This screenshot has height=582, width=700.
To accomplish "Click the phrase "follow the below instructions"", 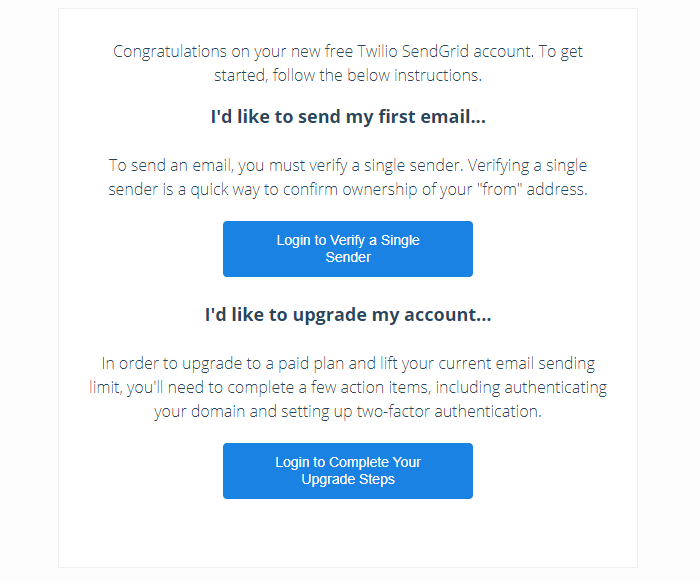I will coord(377,75).
